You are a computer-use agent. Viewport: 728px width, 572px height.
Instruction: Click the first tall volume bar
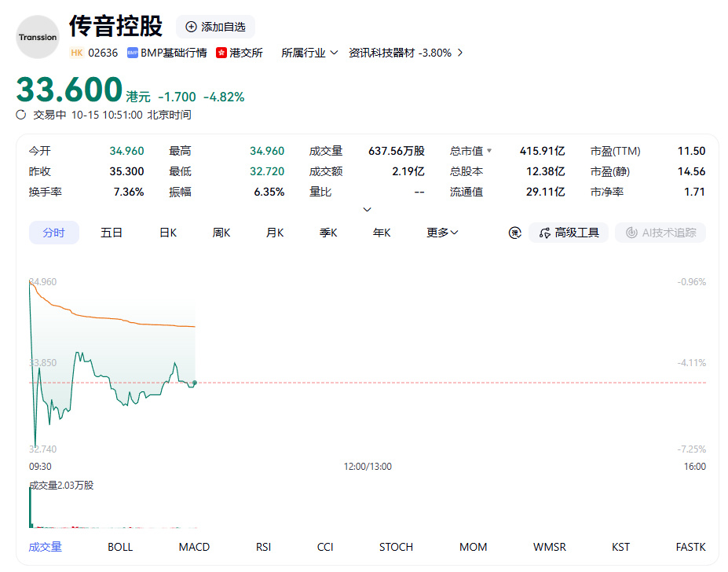click(31, 508)
